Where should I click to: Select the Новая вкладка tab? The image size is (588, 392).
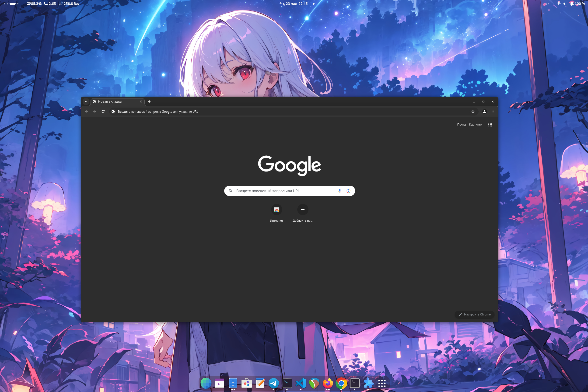pos(117,101)
